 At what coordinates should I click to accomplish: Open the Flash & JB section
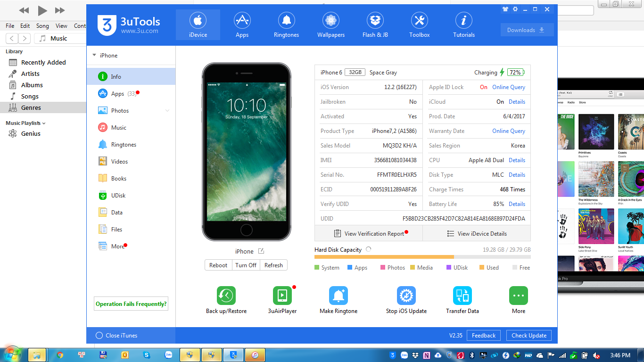coord(375,25)
